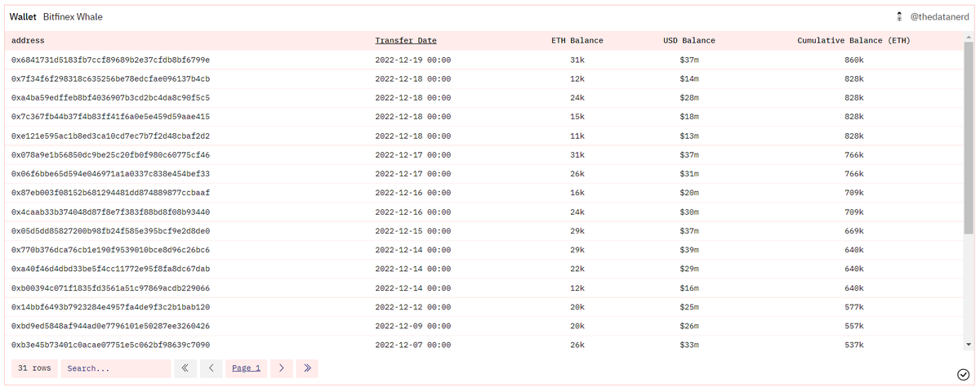Select address 0x7c367fb44b37f4b83ff41f6a0e5e459d59aae415
The width and height of the screenshot is (980, 392).
110,116
